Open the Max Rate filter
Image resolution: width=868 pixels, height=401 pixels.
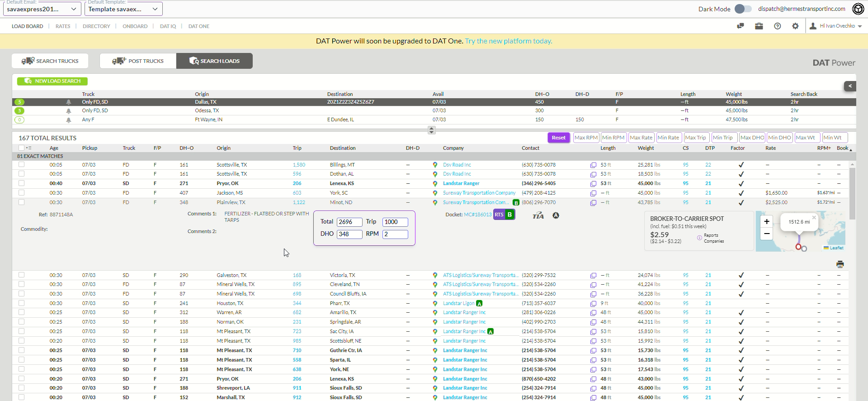tap(642, 138)
